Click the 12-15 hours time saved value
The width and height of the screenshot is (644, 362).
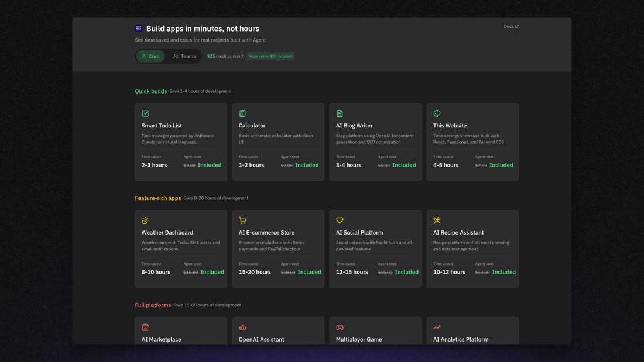[352, 272]
